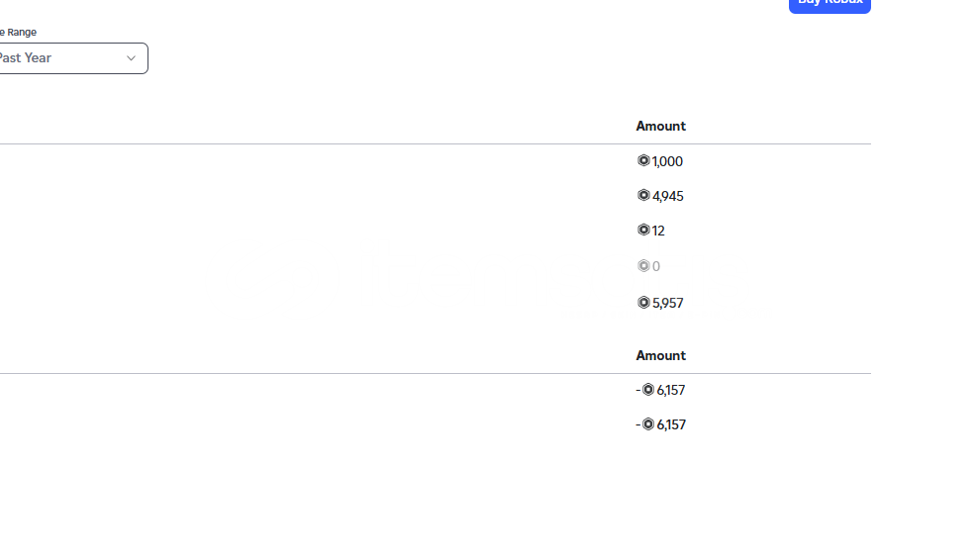This screenshot has height=560, width=977.
Task: Expand the chevron arrow in date range box
Action: pyautogui.click(x=131, y=58)
